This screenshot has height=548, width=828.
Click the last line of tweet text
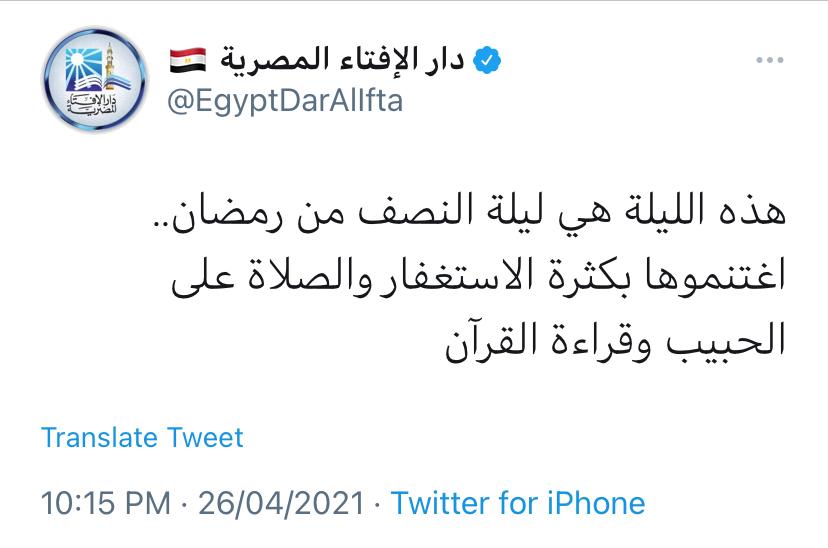(x=614, y=341)
